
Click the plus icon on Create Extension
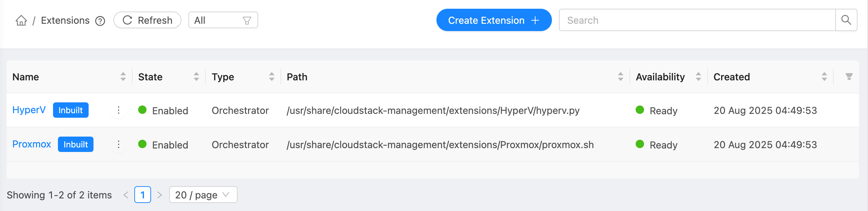535,20
